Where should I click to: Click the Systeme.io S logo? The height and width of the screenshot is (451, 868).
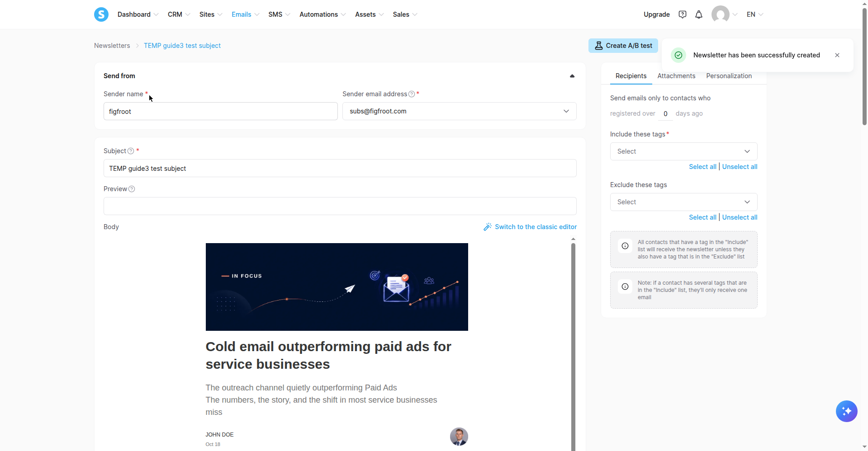(101, 14)
